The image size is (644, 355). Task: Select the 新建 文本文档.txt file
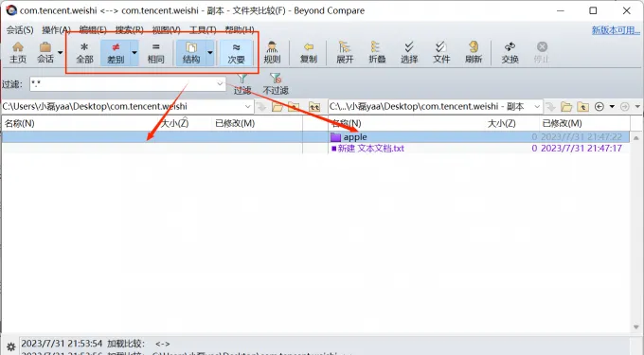[x=371, y=149]
